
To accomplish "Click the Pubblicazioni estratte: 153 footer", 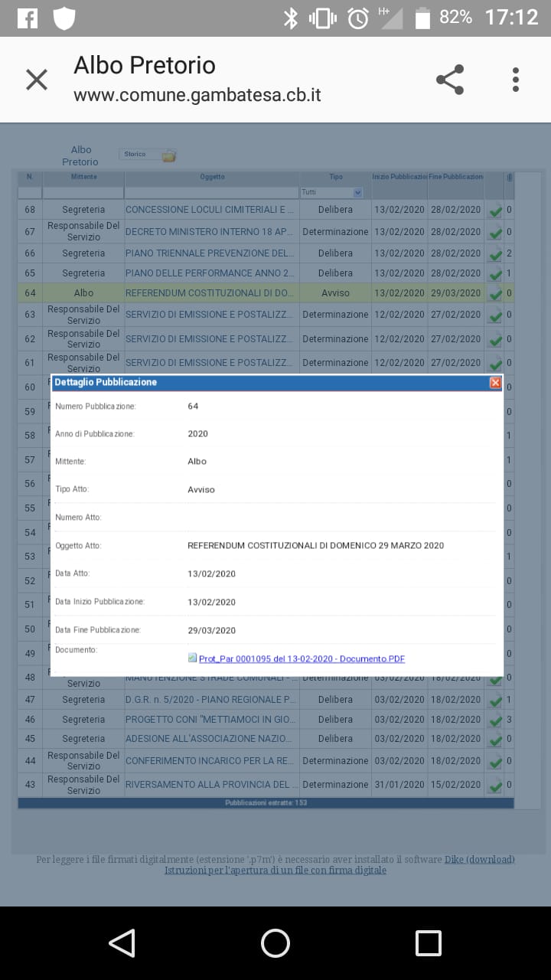I will [x=266, y=803].
